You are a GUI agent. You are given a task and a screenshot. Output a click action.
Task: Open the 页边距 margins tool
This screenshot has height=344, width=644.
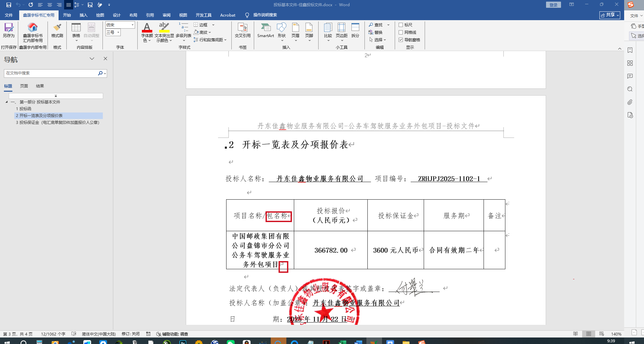(342, 32)
